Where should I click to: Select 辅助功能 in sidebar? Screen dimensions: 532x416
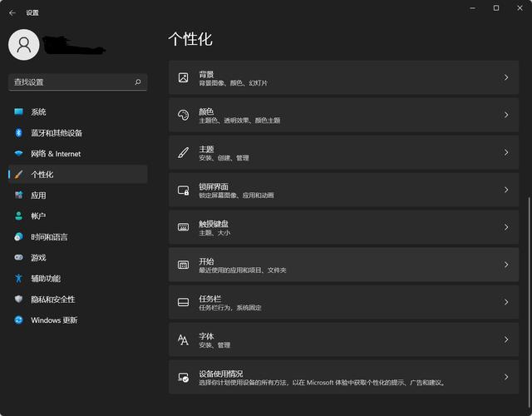click(78, 279)
